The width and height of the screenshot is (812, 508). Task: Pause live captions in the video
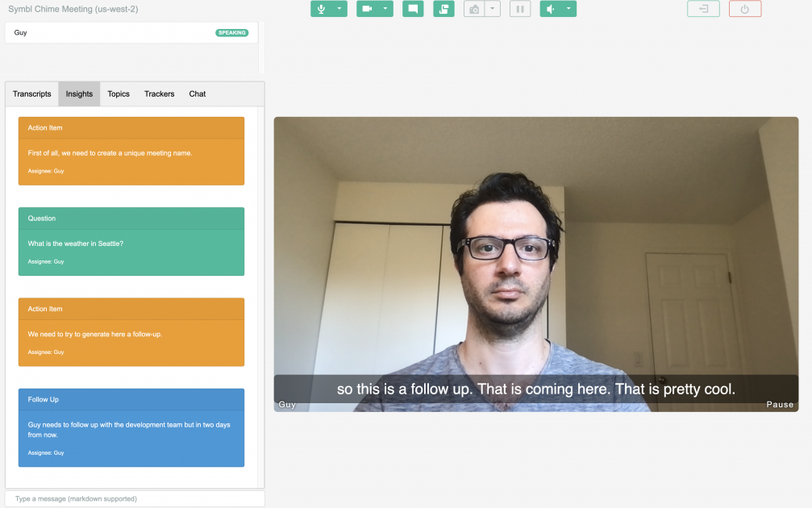pyautogui.click(x=779, y=404)
